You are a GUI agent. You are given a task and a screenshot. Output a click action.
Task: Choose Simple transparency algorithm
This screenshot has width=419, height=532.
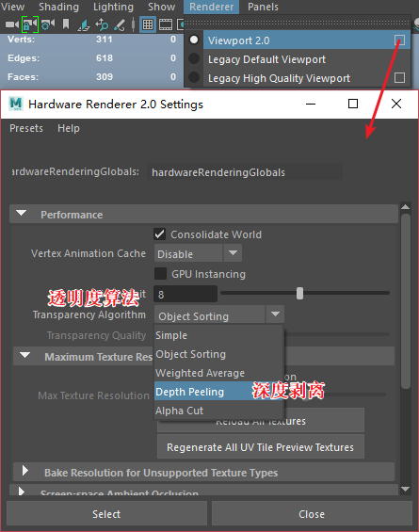(218, 335)
